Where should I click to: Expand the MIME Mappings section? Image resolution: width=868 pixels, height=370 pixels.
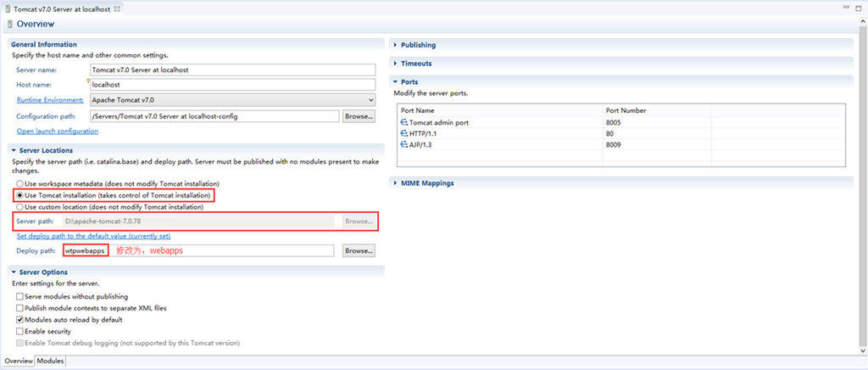(x=396, y=182)
